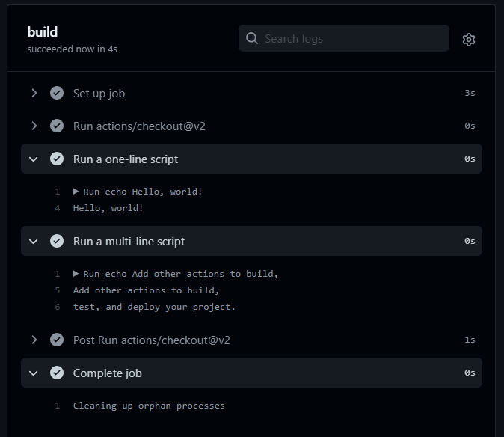The width and height of the screenshot is (504, 437).
Task: Click the checkmark icon for Post Run actions/checkout@v2
Action: tap(57, 340)
